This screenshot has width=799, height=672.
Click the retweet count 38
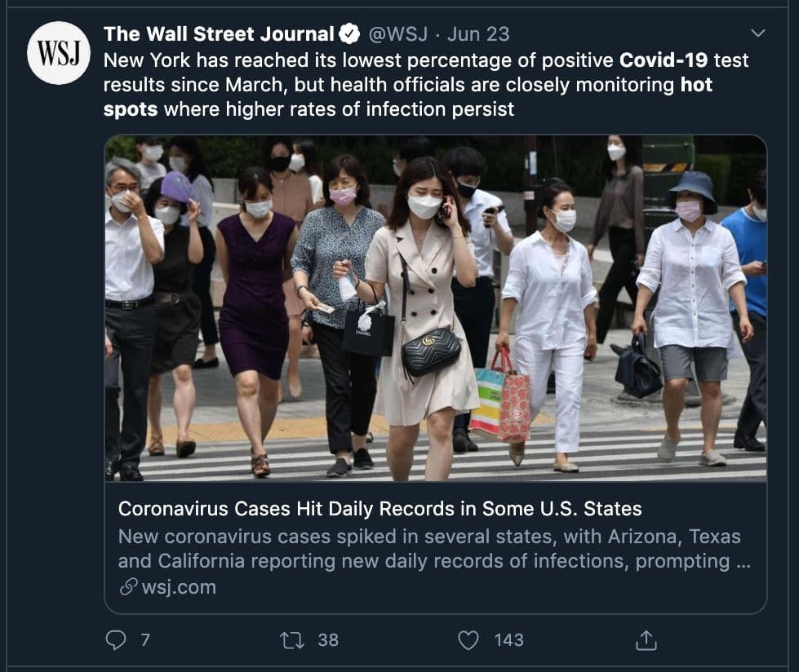[328, 640]
